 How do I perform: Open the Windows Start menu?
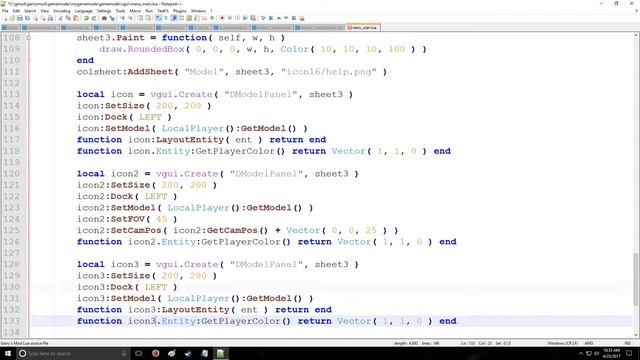(8, 353)
